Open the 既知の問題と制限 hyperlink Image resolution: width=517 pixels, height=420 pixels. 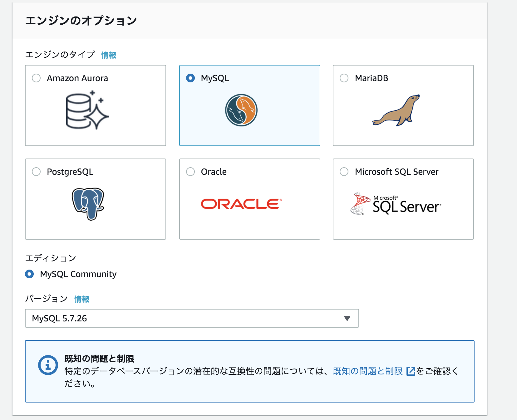click(x=368, y=371)
